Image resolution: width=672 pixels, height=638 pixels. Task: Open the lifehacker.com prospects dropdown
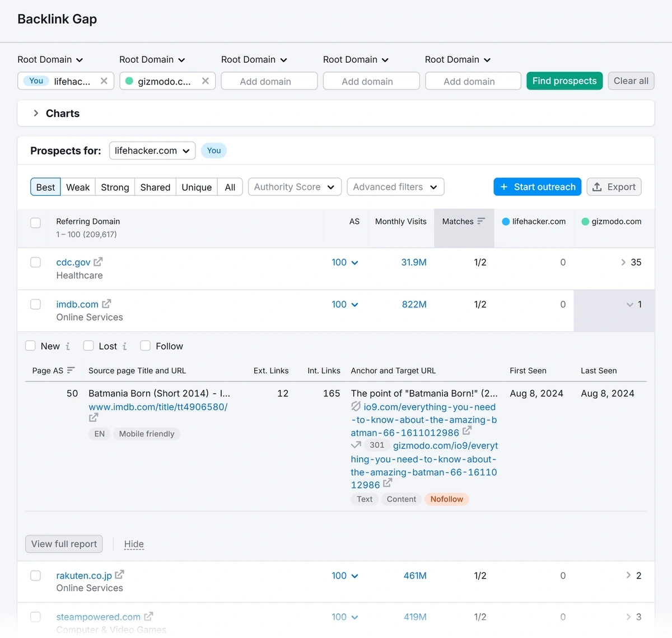click(x=152, y=151)
